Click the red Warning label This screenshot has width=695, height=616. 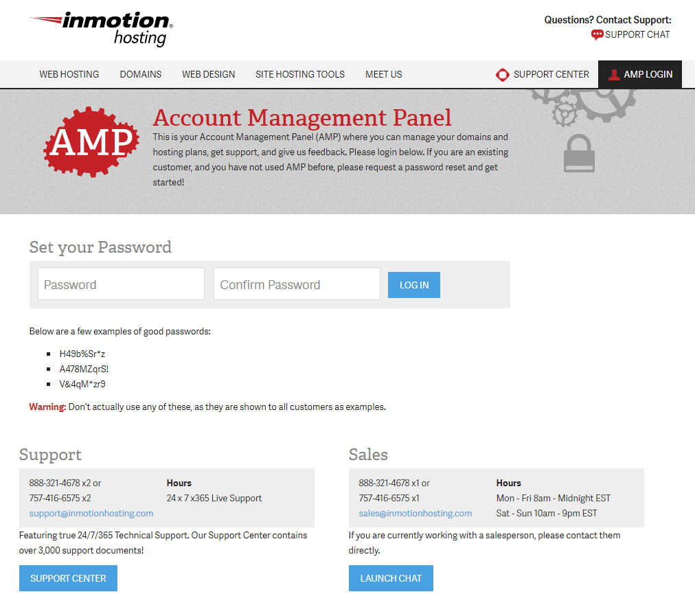tap(47, 407)
